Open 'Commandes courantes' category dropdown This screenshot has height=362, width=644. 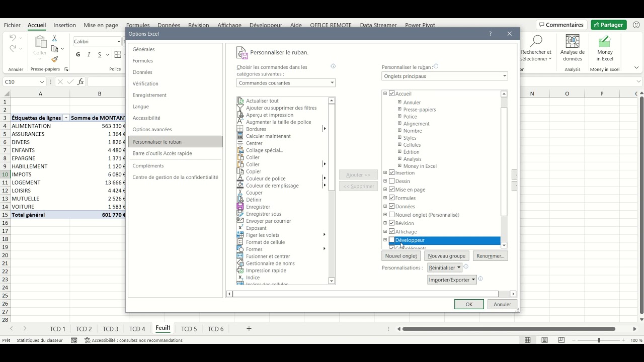pyautogui.click(x=286, y=82)
